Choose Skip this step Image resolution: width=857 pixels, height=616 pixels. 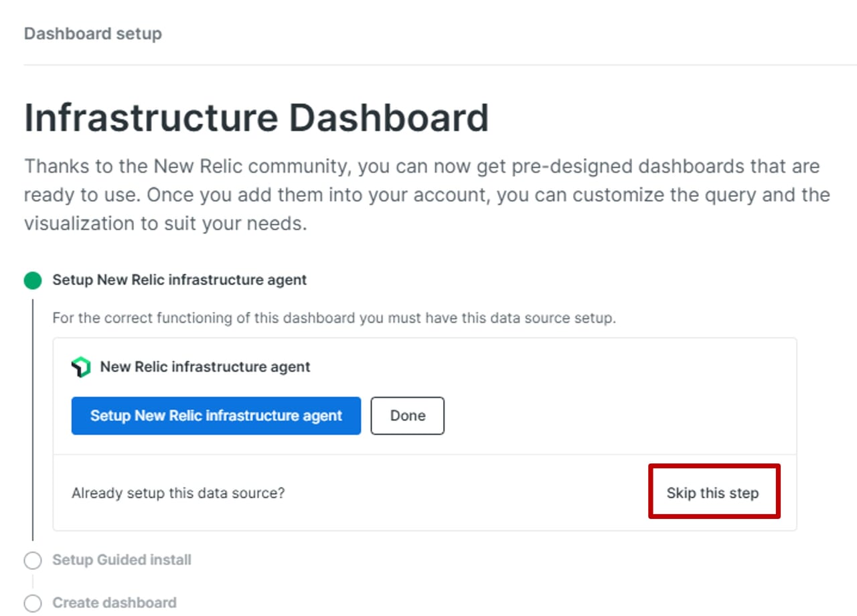point(712,493)
